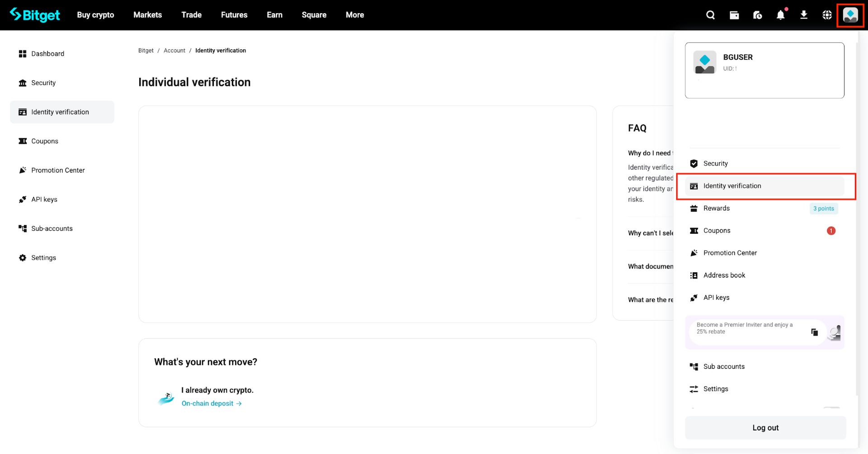The image size is (868, 454).
Task: Open Coupons in left sidebar
Action: (62, 141)
